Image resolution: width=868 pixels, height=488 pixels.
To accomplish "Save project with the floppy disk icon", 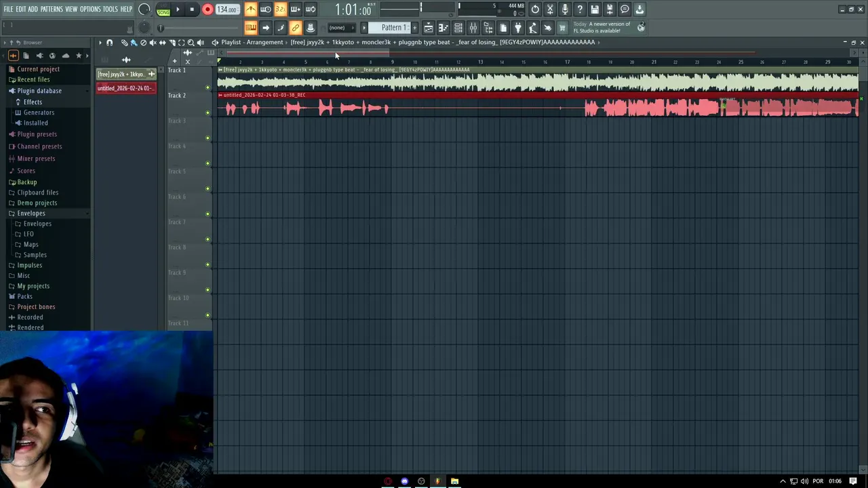I will tap(594, 9).
